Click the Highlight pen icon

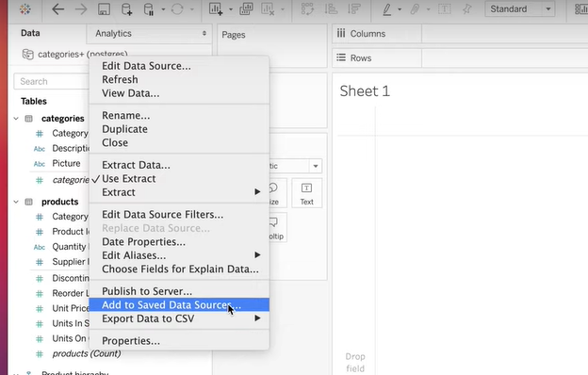point(387,9)
